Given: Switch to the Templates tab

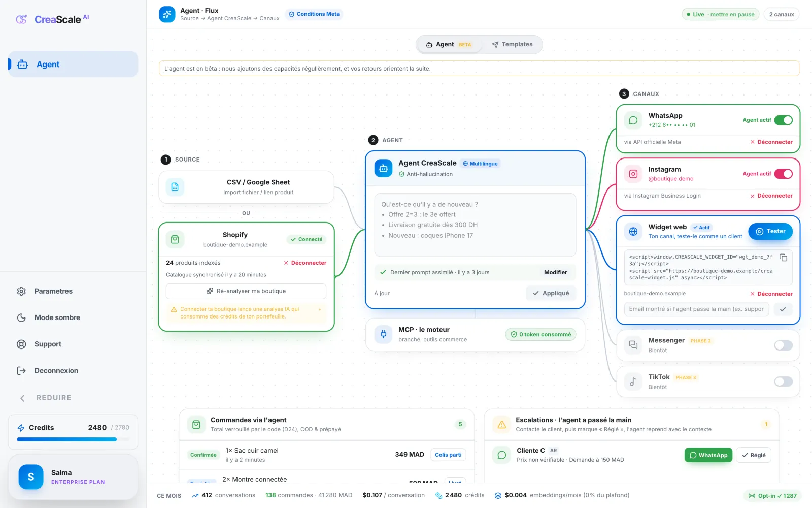Looking at the screenshot, I should (512, 45).
